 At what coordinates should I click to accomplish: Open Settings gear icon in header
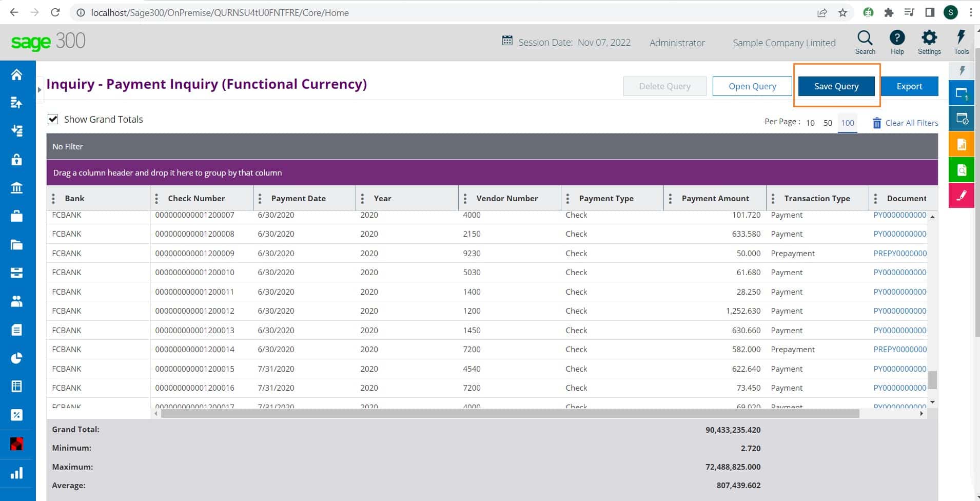tap(929, 38)
